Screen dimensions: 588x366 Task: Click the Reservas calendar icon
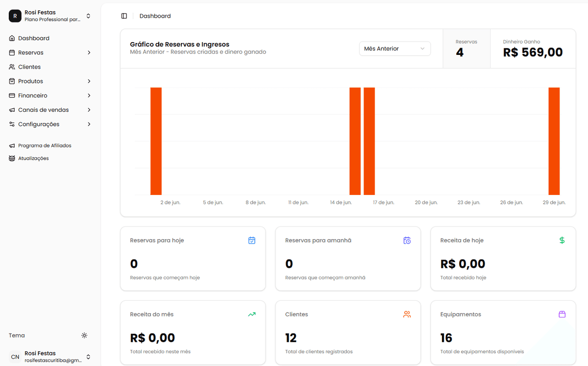point(11,52)
